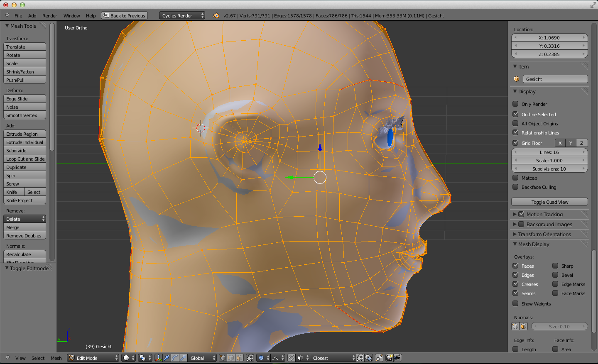Image resolution: width=598 pixels, height=364 pixels.
Task: Uncheck the Seams overlay checkbox
Action: pyautogui.click(x=515, y=293)
